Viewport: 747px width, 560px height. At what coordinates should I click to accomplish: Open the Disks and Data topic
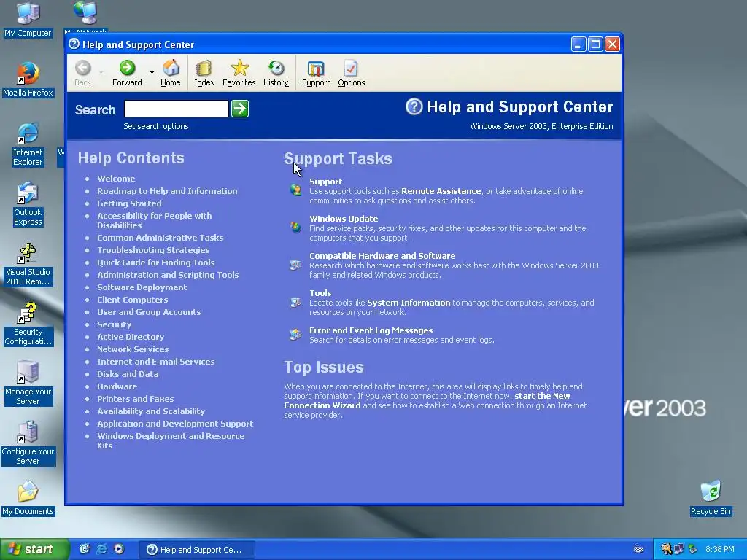(128, 374)
